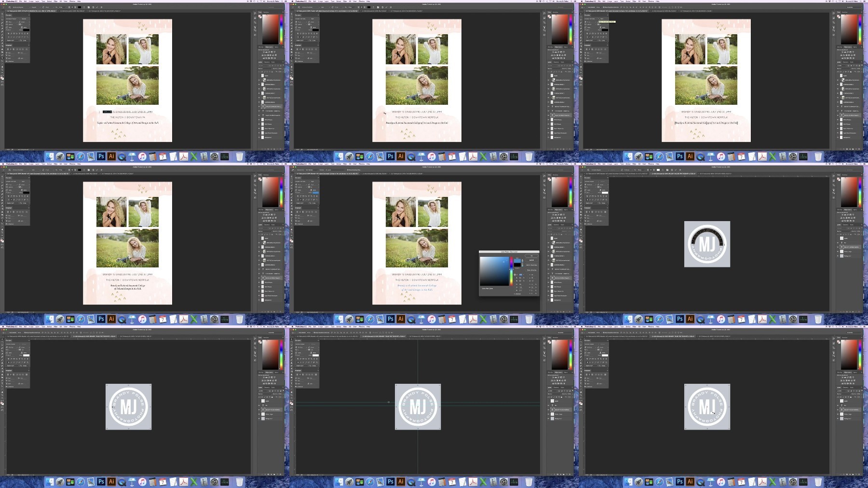
Task: Switch to the Channels tab in the middle-right frame
Action: [845, 224]
